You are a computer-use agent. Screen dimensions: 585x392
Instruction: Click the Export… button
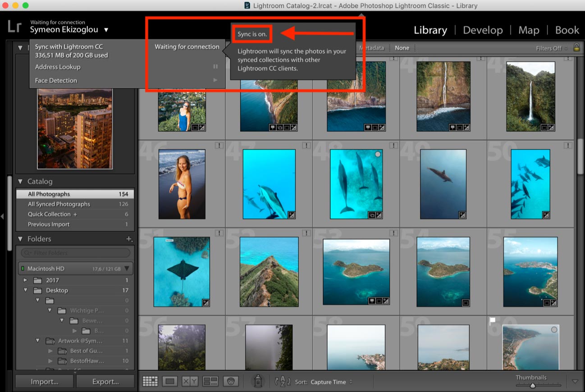(x=105, y=381)
